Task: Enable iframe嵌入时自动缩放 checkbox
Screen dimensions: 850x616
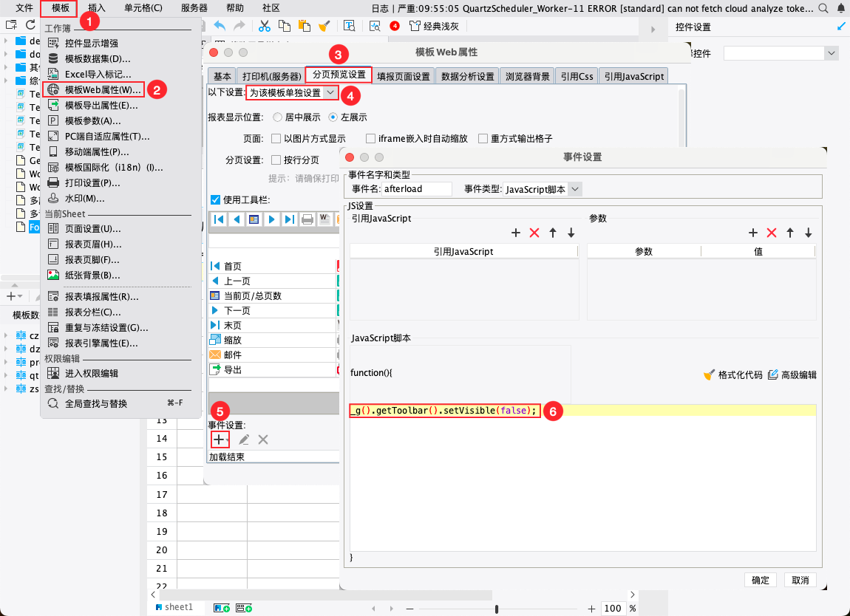Action: [x=371, y=139]
